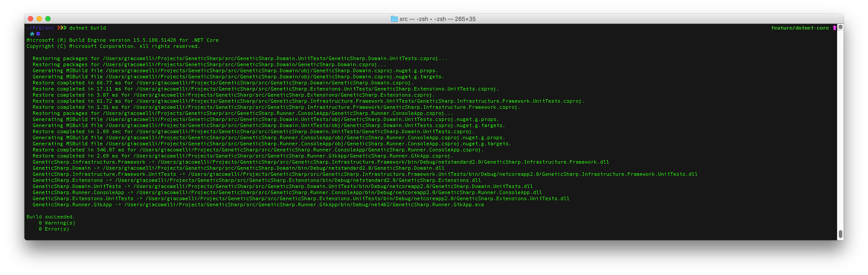
Task: Click "Generating MSBuild file" Runner.ConsoleApp.csproj.nuget.g.props line
Action: (x=269, y=137)
